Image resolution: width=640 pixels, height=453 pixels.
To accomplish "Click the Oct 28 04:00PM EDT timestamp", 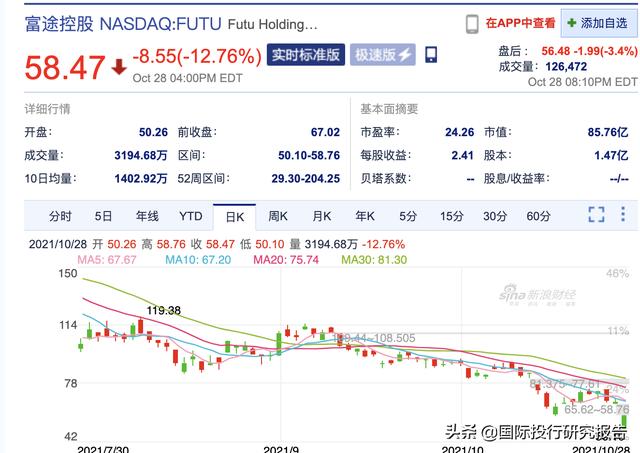I will (x=187, y=78).
